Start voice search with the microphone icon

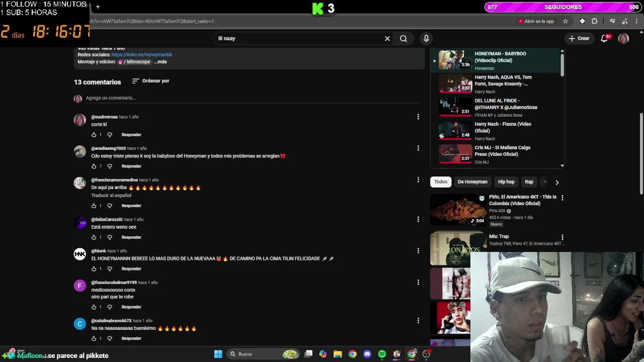coord(426,39)
